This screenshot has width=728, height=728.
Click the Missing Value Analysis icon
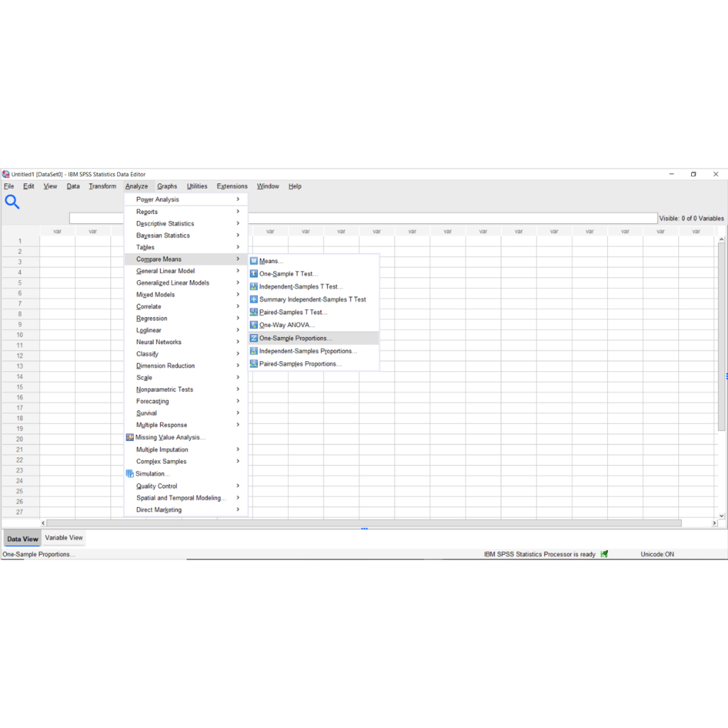point(129,437)
